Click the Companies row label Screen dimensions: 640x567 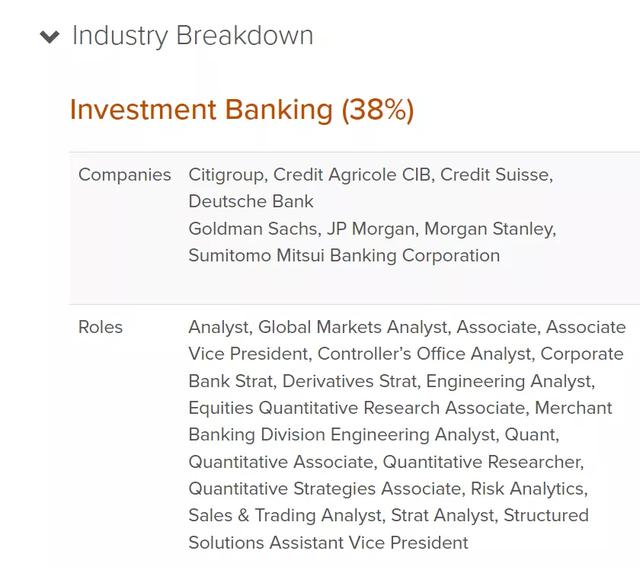point(125,174)
